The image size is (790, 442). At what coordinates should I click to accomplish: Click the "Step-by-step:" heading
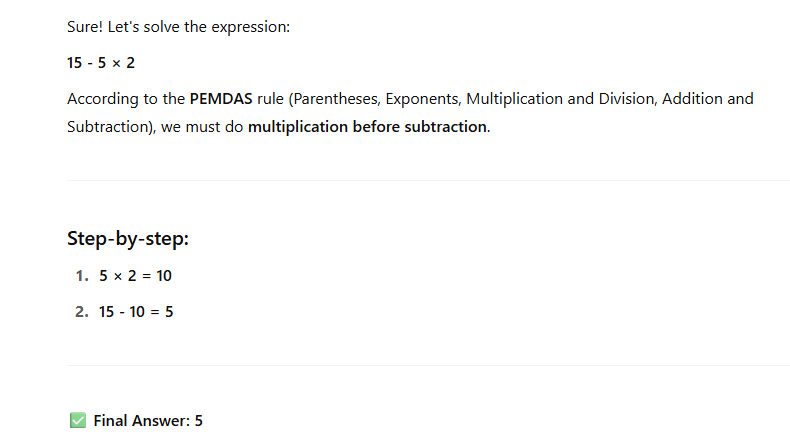point(128,238)
